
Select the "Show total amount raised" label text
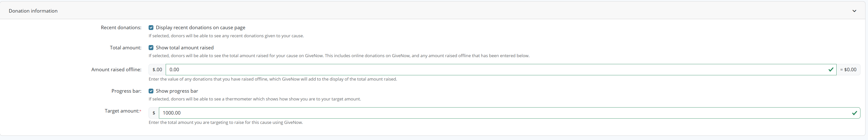click(x=185, y=48)
